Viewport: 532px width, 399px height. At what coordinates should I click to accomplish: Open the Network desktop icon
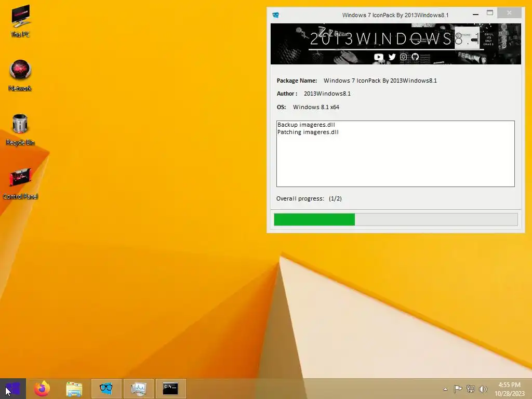pyautogui.click(x=20, y=75)
